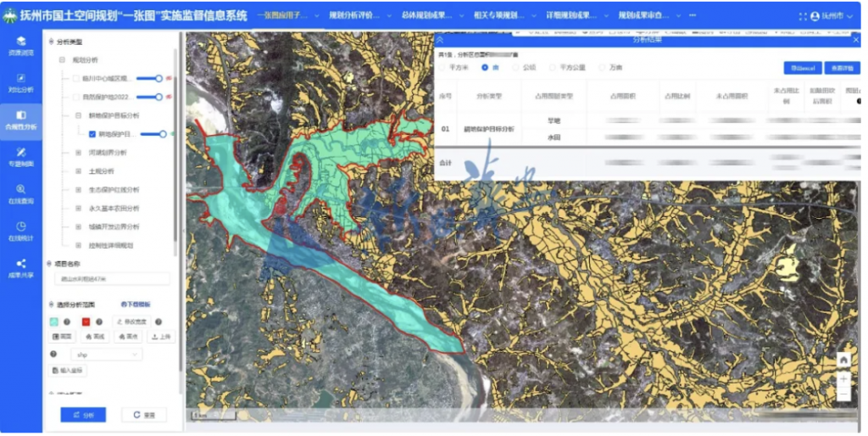Collapse the 分析结果 panel with double-chevron icon
Image resolution: width=868 pixels, height=436 pixels.
point(440,40)
